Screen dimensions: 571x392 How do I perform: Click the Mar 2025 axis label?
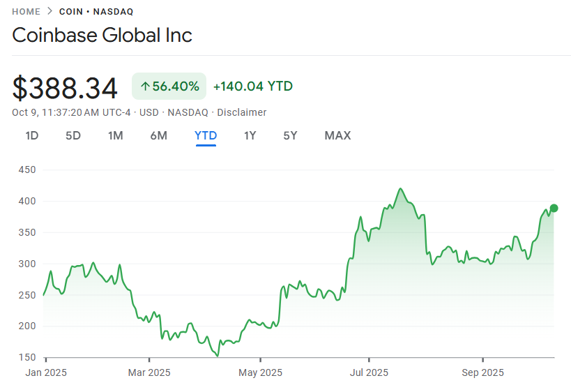149,372
